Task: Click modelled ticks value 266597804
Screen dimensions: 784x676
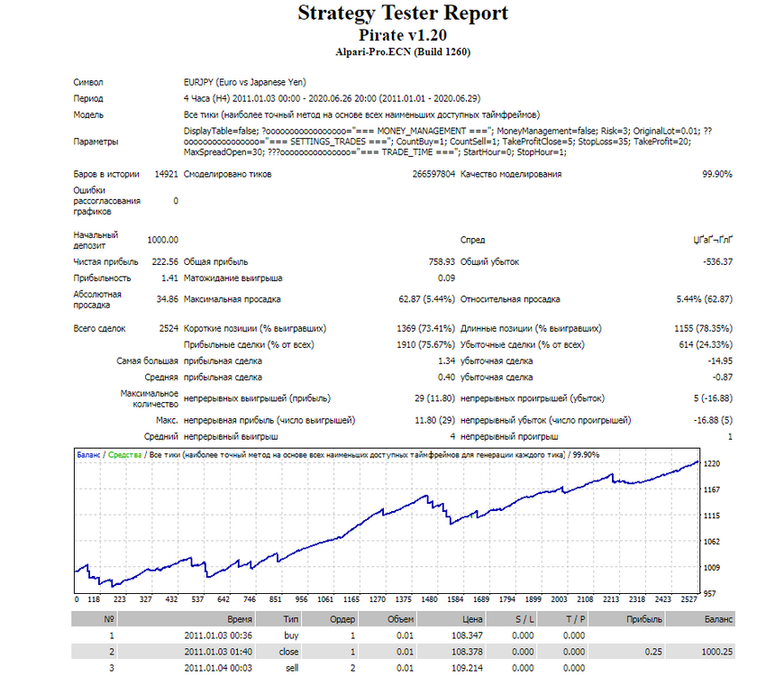Action: click(x=433, y=174)
